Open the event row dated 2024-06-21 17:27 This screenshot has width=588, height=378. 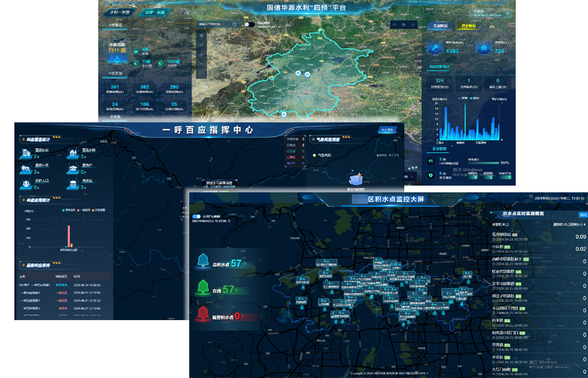[x=65, y=293]
